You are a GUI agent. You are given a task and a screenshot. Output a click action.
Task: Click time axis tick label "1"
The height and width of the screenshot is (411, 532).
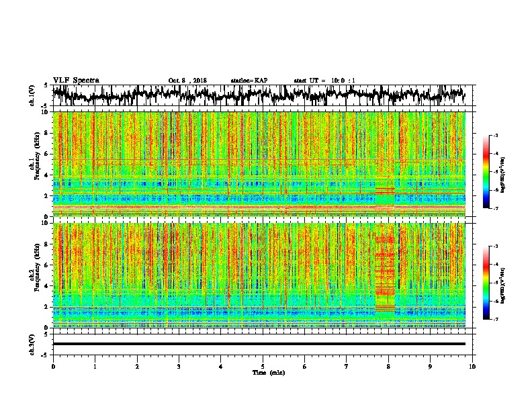point(95,366)
